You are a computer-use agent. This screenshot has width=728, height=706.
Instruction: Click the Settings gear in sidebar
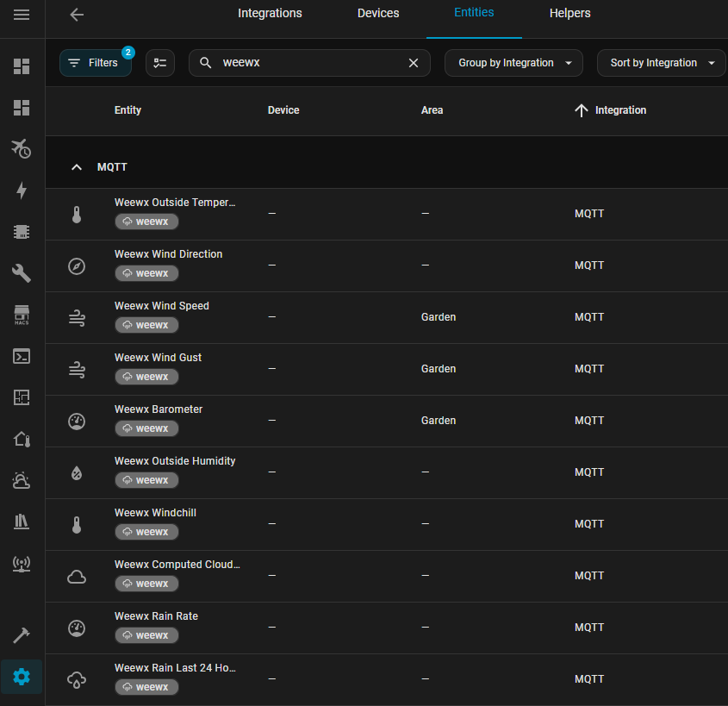[22, 677]
